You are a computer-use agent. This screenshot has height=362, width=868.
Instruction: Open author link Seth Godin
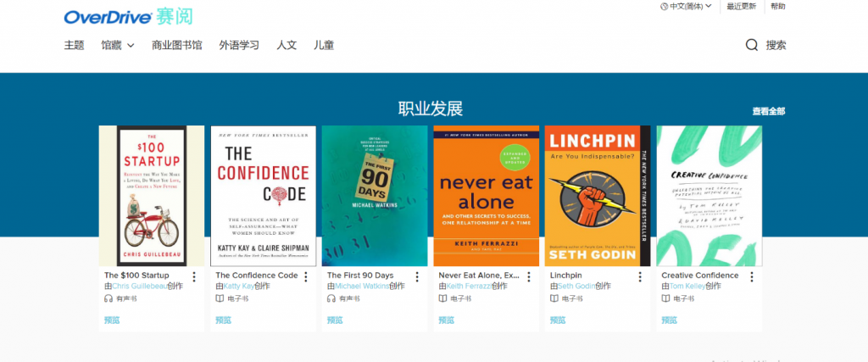[576, 287]
